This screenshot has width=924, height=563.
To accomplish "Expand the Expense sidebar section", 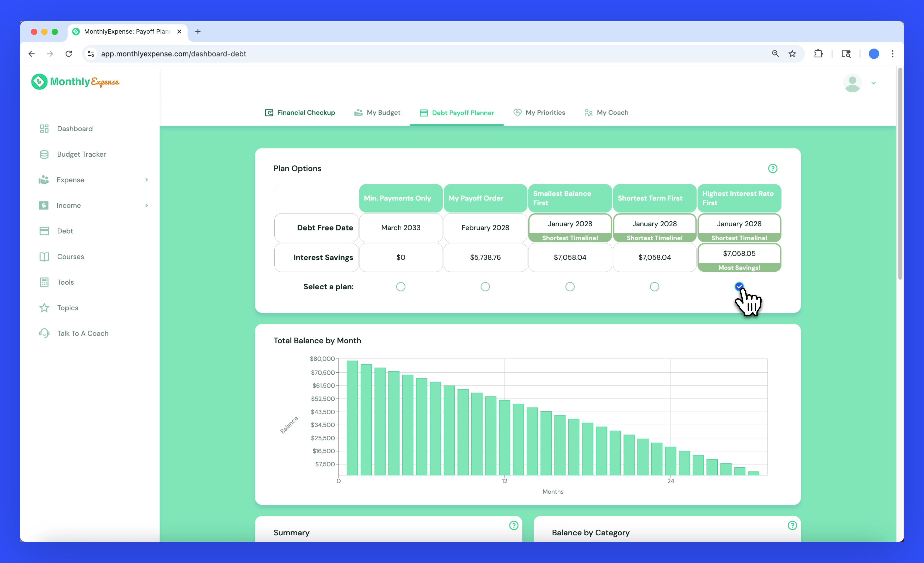I will point(146,180).
